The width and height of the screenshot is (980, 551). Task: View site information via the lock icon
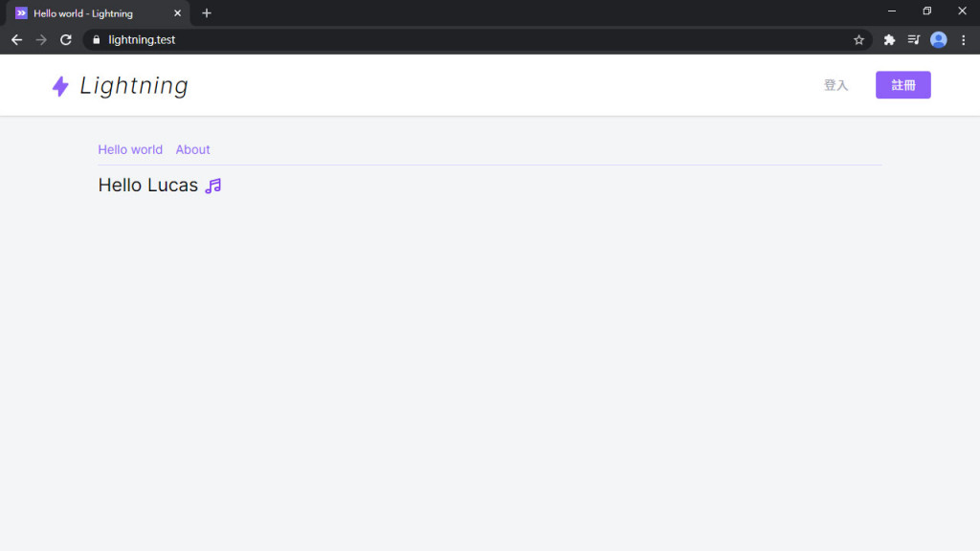[x=97, y=40]
